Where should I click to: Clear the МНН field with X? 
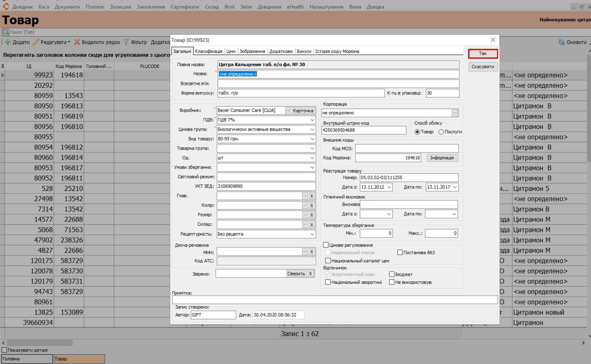click(312, 252)
